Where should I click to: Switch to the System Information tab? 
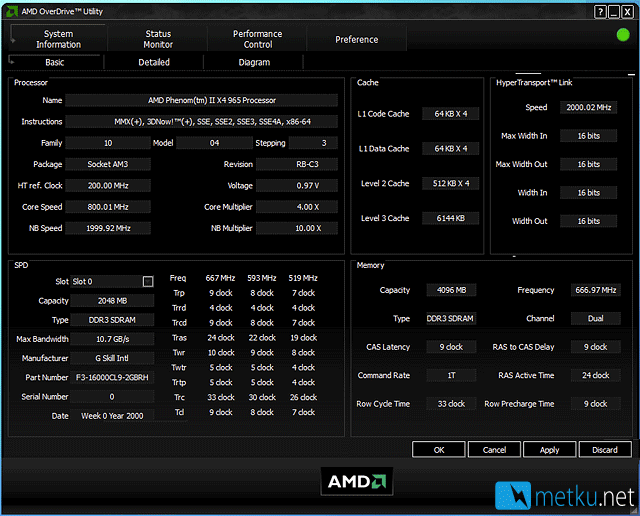click(58, 39)
